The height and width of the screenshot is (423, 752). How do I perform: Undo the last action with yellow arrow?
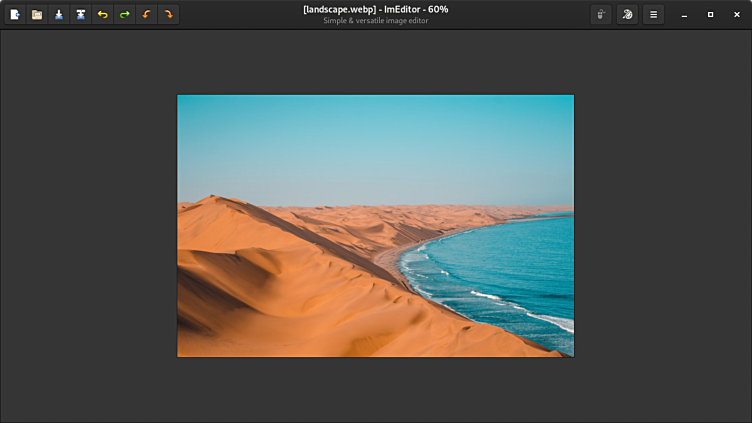[x=103, y=15]
